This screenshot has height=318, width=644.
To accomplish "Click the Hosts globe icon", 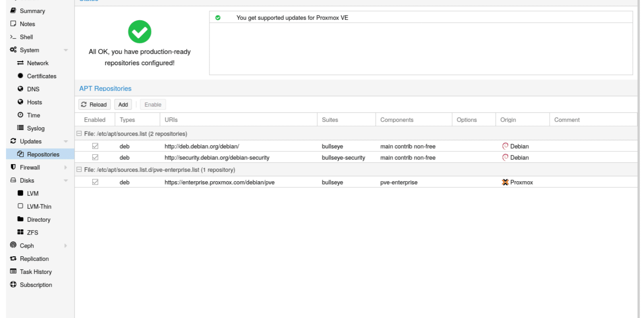I will 20,102.
